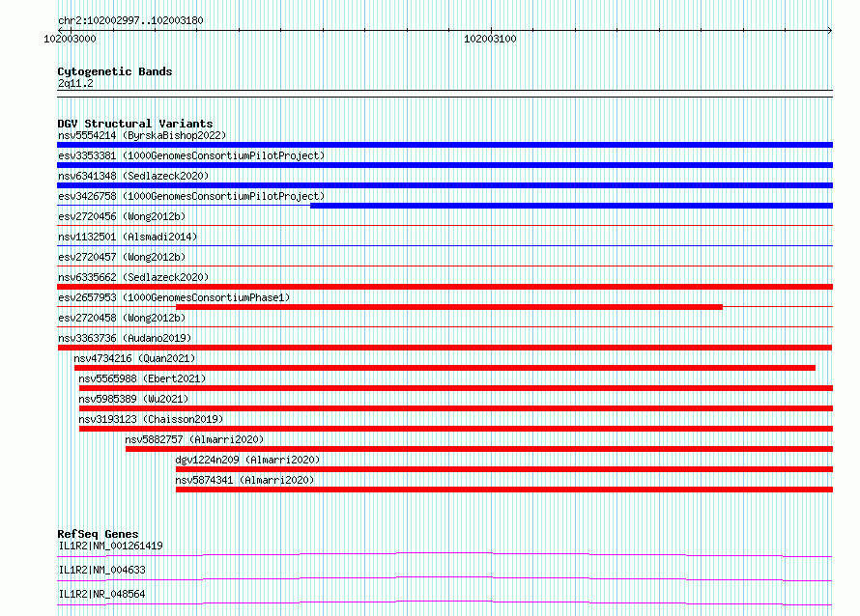Image resolution: width=860 pixels, height=616 pixels.
Task: Click the red bar under nsv6335662
Action: pyautogui.click(x=444, y=287)
